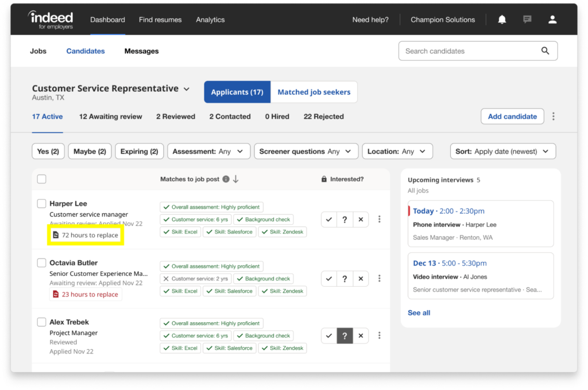Click the search magnifier in candidate search
This screenshot has height=390, width=588.
click(x=544, y=50)
